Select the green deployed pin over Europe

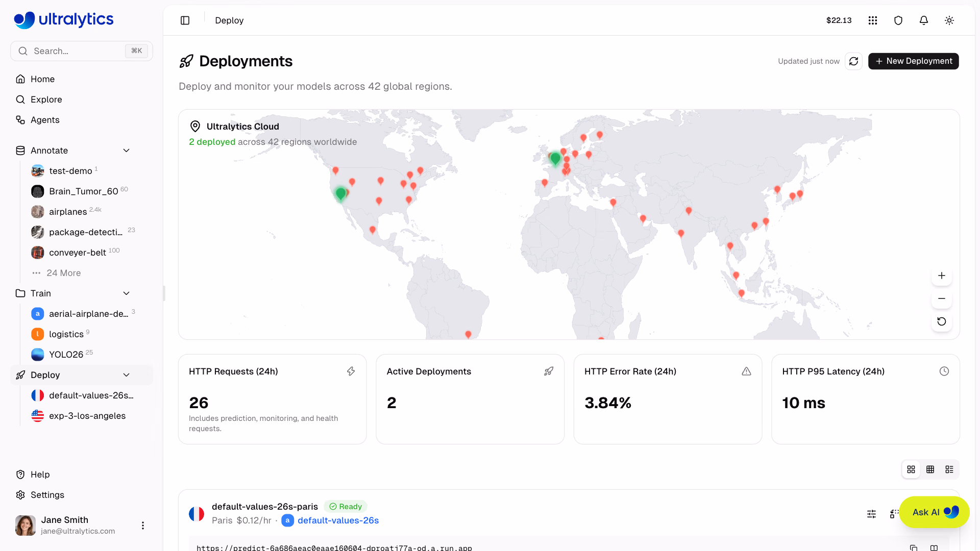[x=555, y=159]
